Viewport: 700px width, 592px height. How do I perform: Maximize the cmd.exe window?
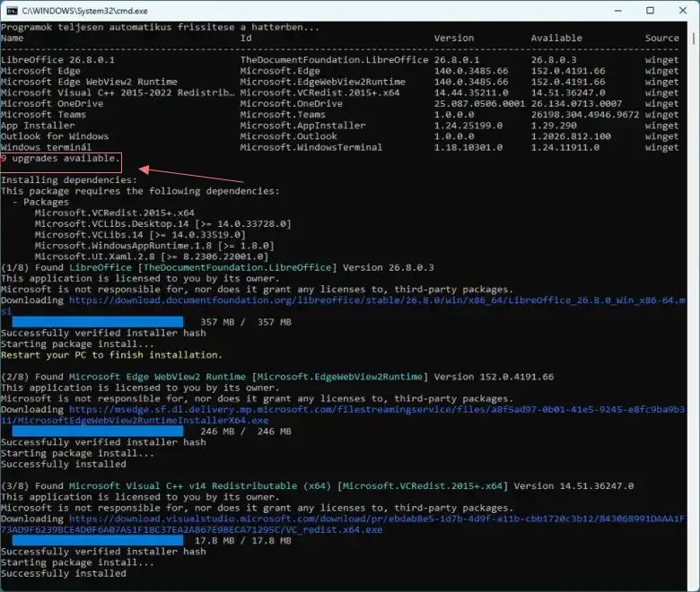(650, 11)
